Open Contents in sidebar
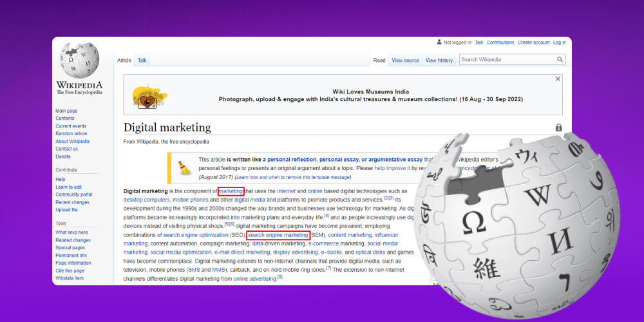This screenshot has height=322, width=644. 65,118
